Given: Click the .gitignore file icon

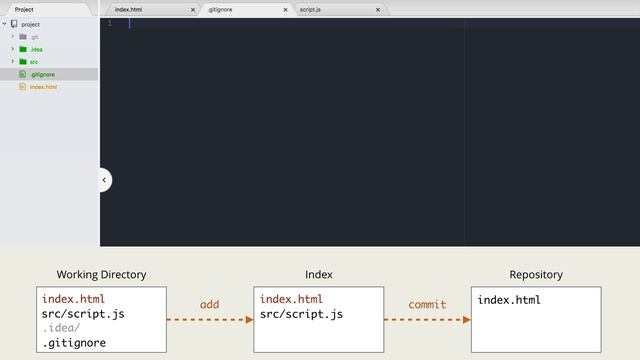Looking at the screenshot, I should (x=22, y=74).
